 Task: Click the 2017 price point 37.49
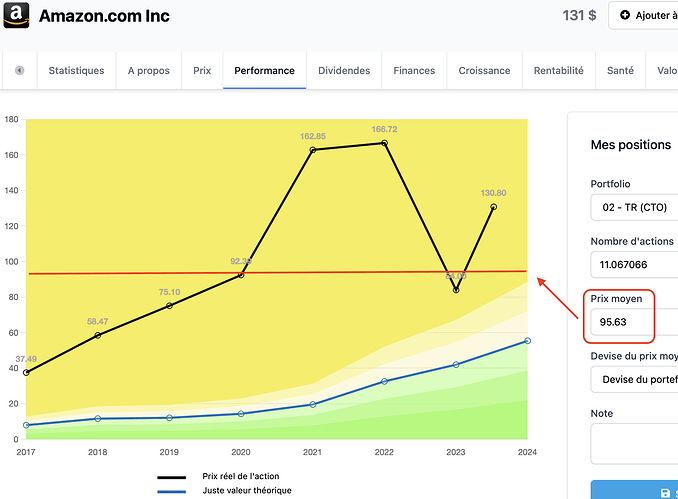(26, 372)
